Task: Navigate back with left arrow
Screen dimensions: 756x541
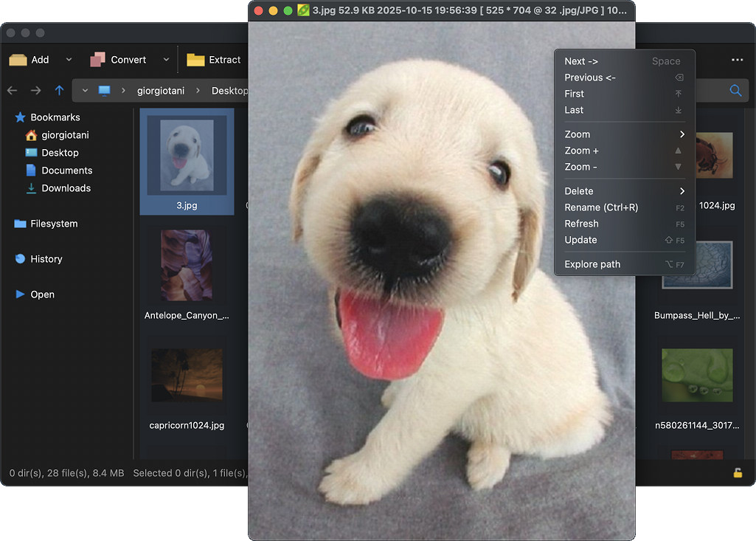Action: click(12, 91)
